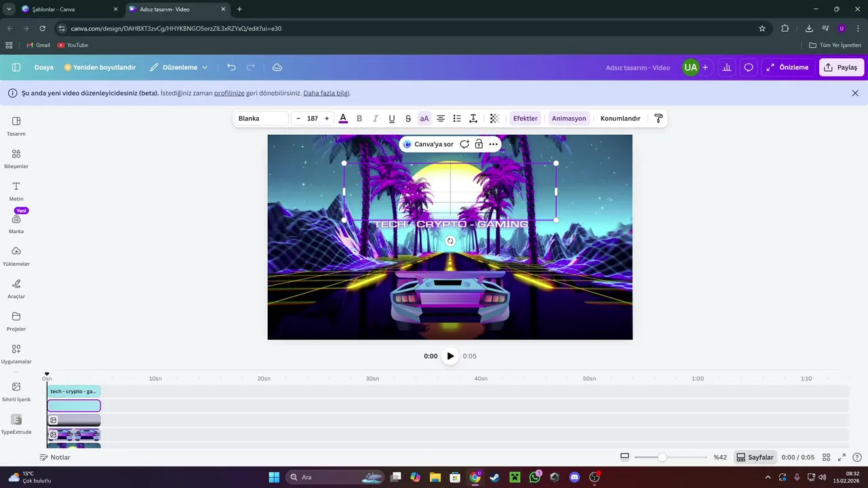The image size is (868, 488).
Task: Open text alignment options
Action: coord(441,119)
